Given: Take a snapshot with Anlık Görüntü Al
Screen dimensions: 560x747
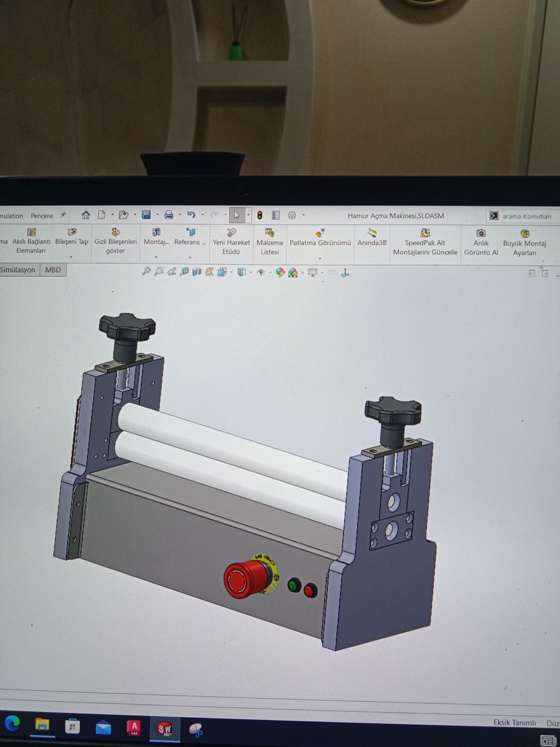Looking at the screenshot, I should (x=481, y=243).
